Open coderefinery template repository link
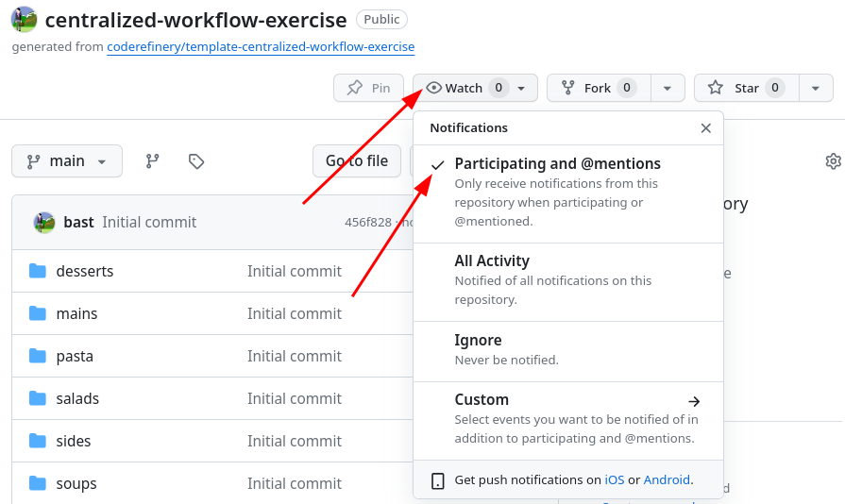Image resolution: width=845 pixels, height=504 pixels. pos(261,46)
